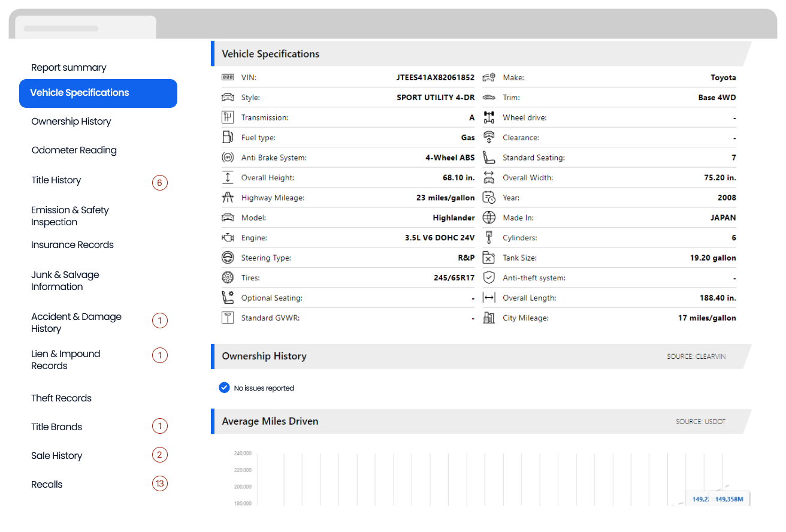Click the Recalls count badge 13
This screenshot has width=786, height=532.
tap(159, 483)
